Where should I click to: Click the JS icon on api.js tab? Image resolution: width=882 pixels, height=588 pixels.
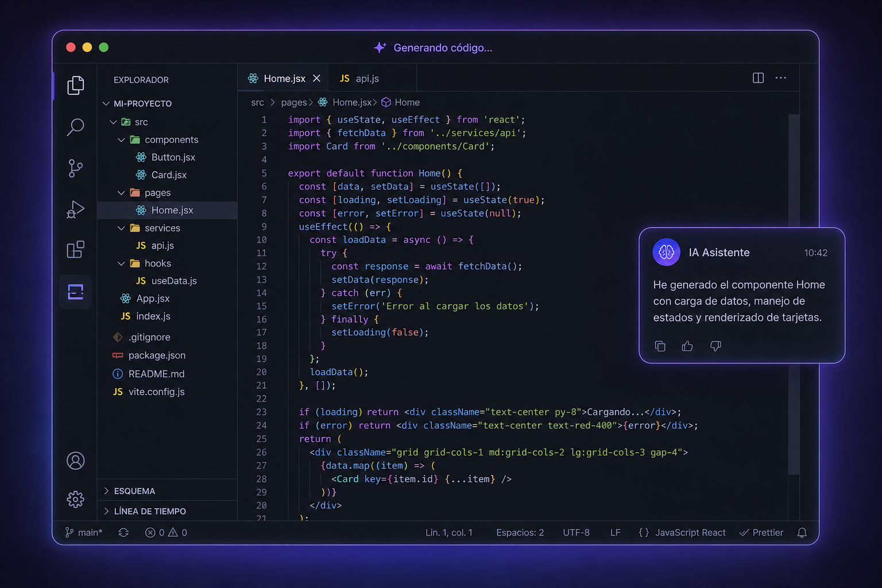click(x=345, y=79)
